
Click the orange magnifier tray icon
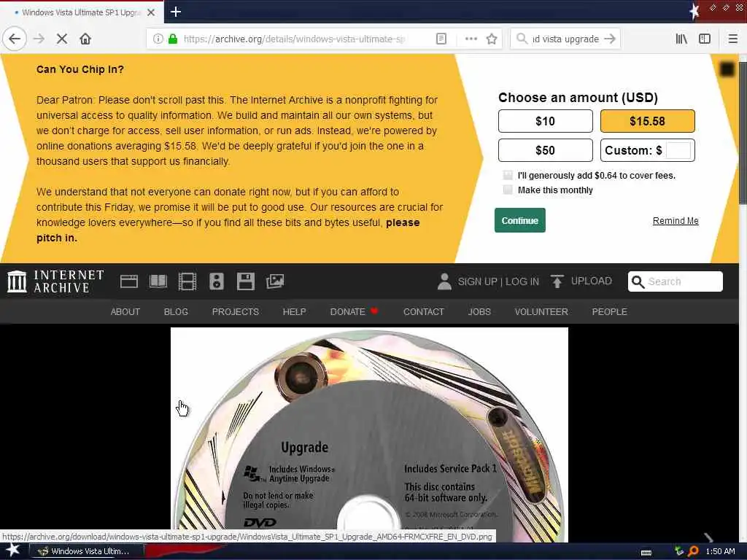[693, 551]
